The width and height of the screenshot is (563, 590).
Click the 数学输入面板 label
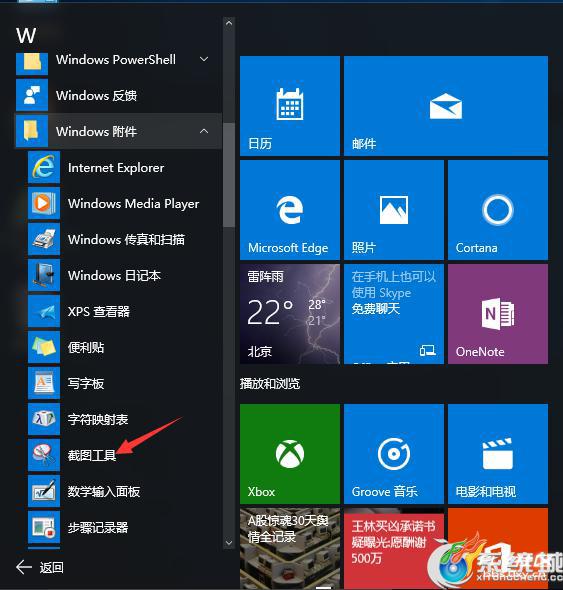(104, 491)
